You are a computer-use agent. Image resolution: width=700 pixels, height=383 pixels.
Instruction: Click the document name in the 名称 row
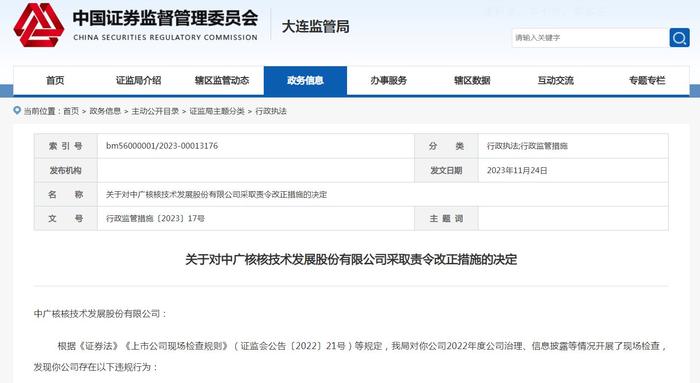click(x=217, y=195)
